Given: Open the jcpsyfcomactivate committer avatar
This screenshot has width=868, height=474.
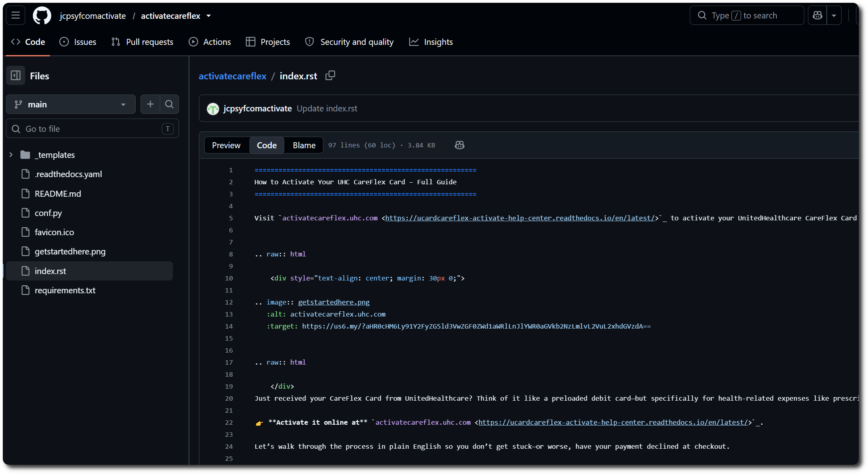Looking at the screenshot, I should (x=213, y=109).
